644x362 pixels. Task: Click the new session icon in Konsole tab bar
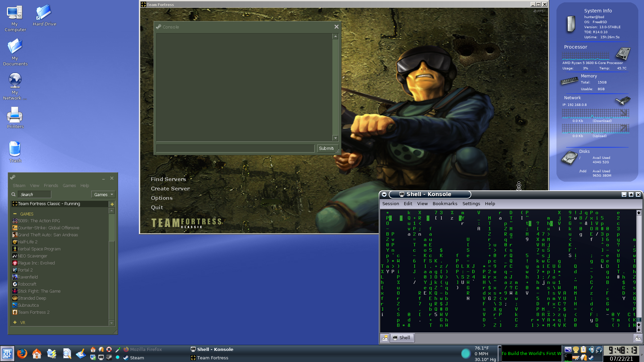pyautogui.click(x=385, y=338)
